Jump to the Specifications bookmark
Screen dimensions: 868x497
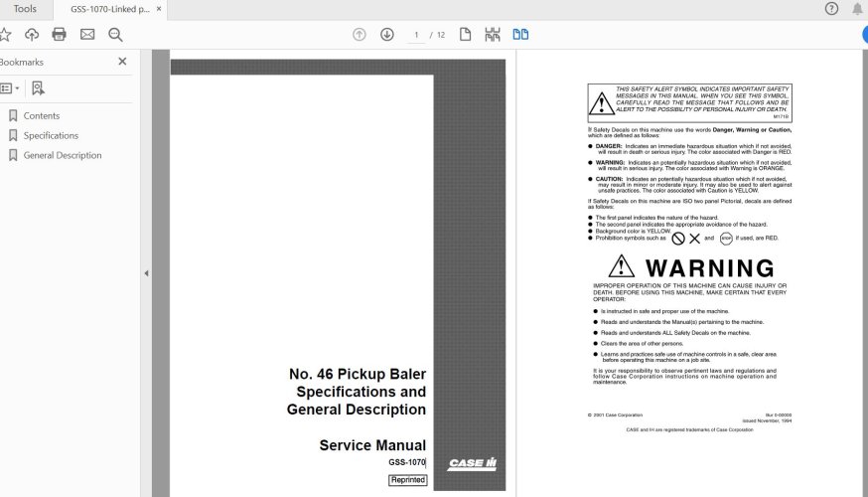click(51, 135)
